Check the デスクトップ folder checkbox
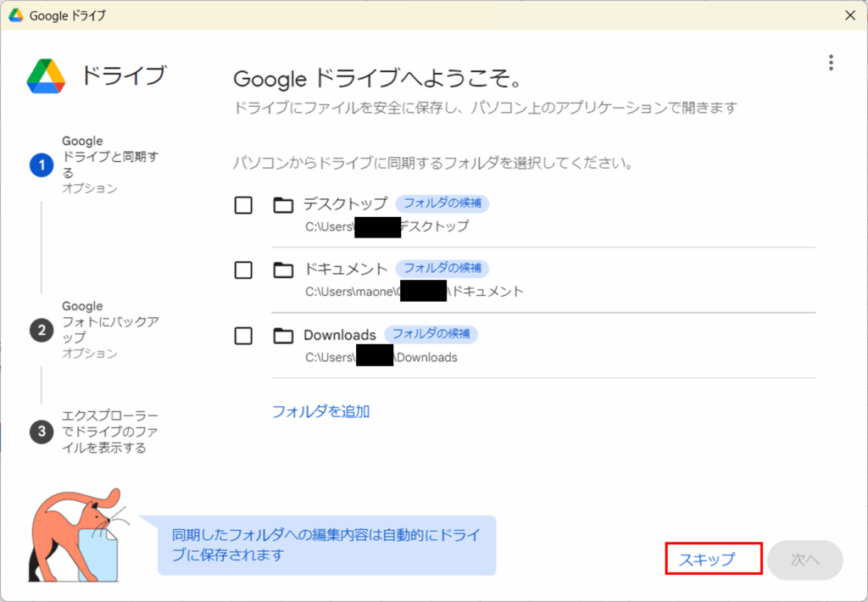Image resolution: width=868 pixels, height=602 pixels. [x=243, y=205]
